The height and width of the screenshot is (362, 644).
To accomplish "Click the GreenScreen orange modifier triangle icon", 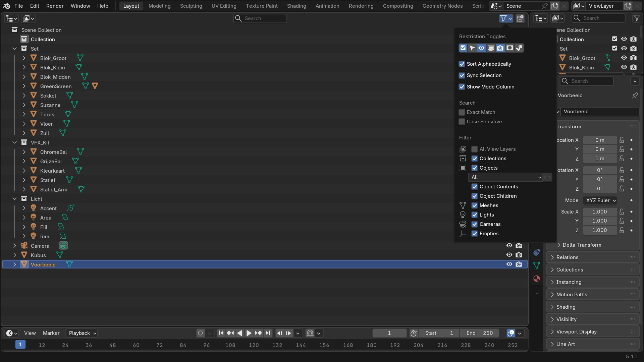I will pos(95,86).
